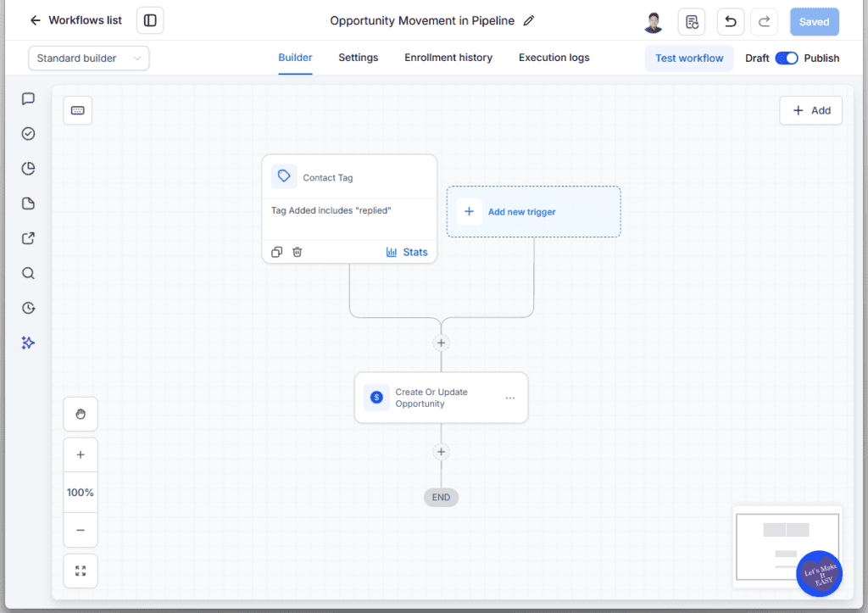Open the search icon in sidebar
The image size is (868, 613).
[x=28, y=273]
